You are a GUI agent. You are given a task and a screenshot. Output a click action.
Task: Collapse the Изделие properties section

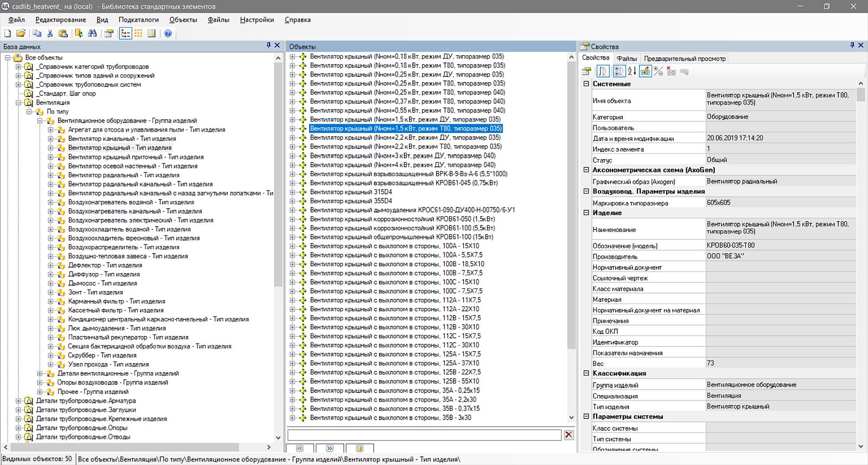click(x=586, y=213)
